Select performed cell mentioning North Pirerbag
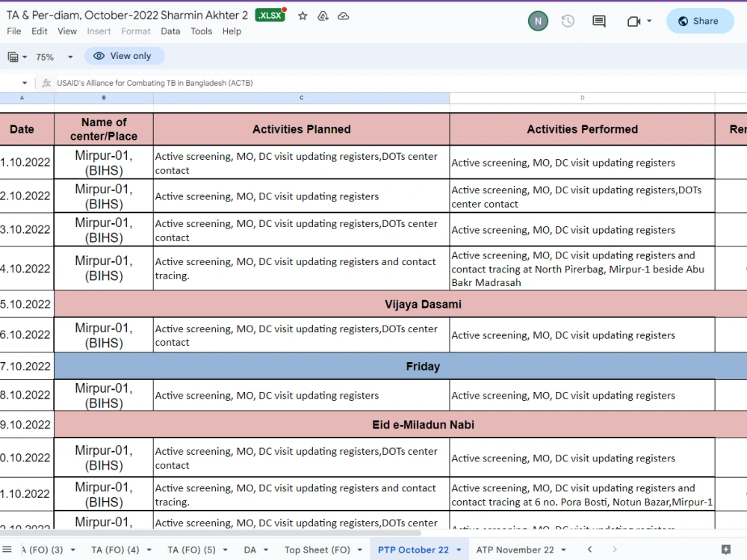Viewport: 747px width, 560px height. [582, 269]
